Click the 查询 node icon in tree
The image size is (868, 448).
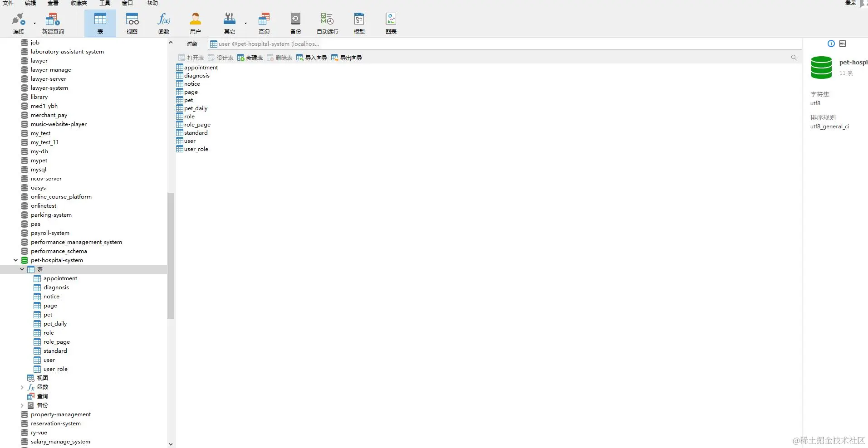click(31, 396)
